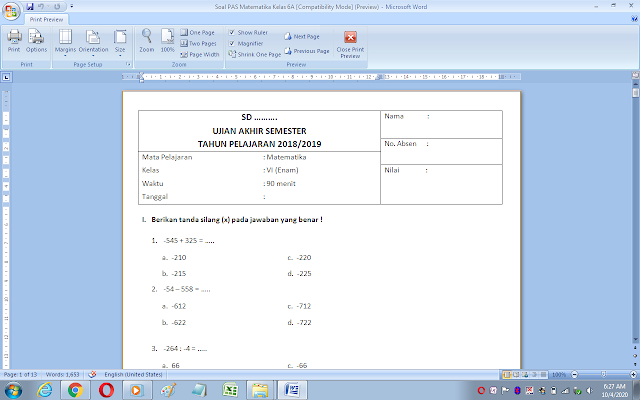
Task: Open Opera browser from taskbar
Action: point(106,390)
